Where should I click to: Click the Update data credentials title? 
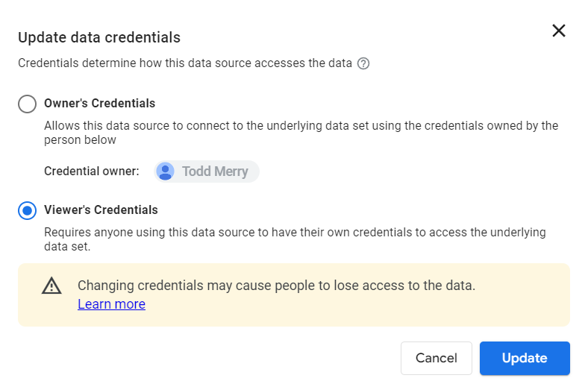99,37
